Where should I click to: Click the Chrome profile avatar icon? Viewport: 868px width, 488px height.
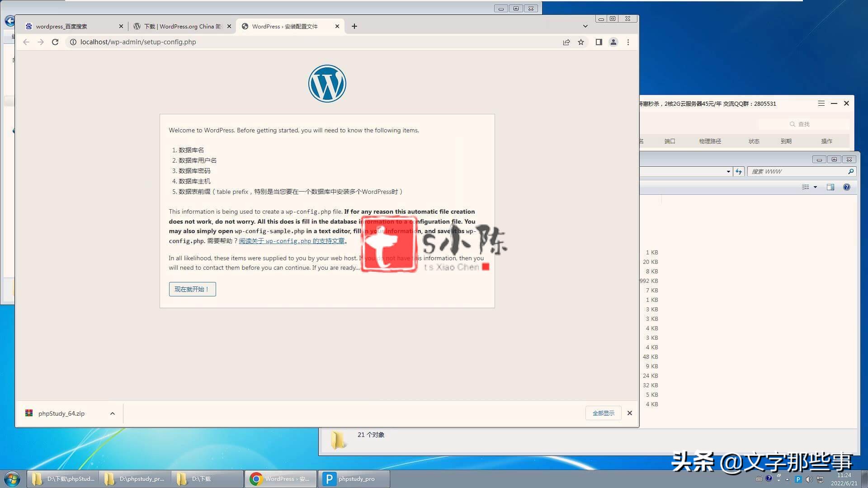[613, 42]
